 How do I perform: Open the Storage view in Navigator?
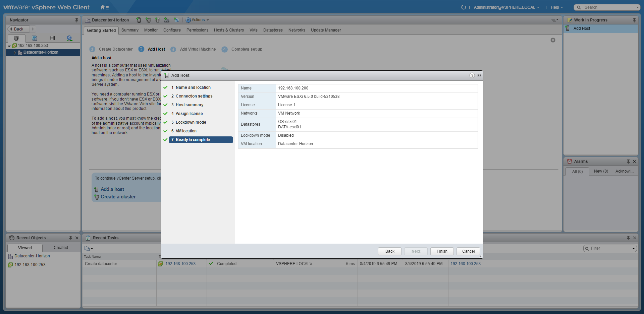pyautogui.click(x=52, y=38)
